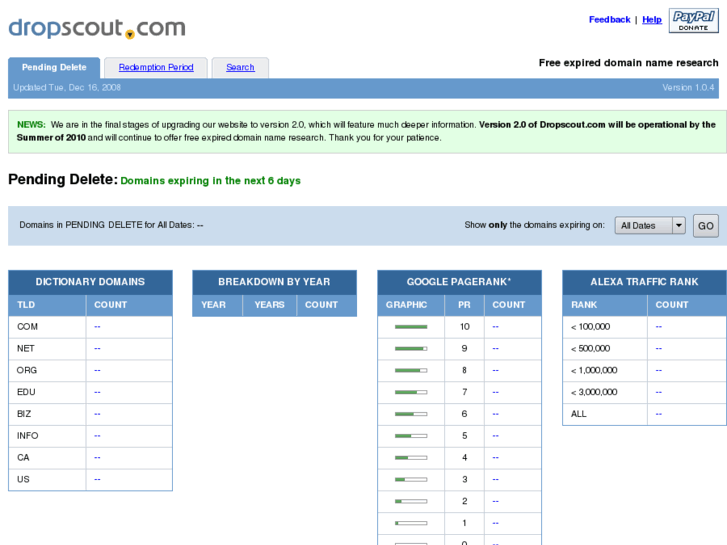Click the GOOGLE PAGERANK table header
727x545 pixels.
click(459, 282)
